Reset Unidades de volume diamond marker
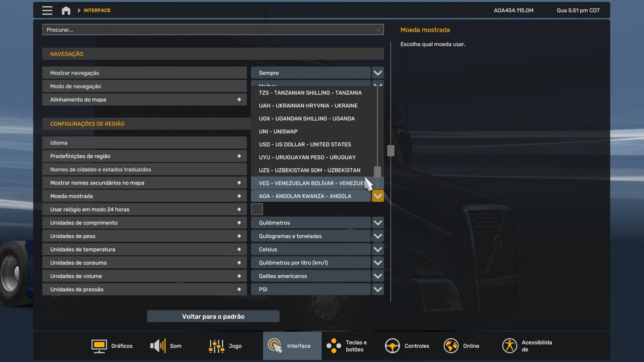The width and height of the screenshot is (644, 362). tap(239, 276)
